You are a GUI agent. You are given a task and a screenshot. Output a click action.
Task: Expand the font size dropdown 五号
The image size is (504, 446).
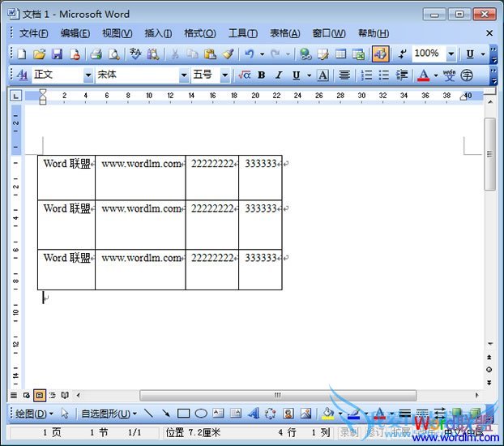(x=225, y=75)
